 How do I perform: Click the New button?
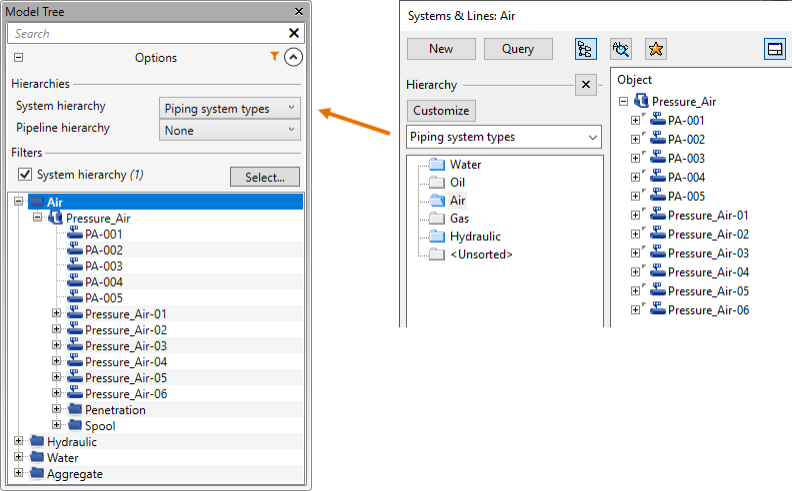[x=440, y=49]
